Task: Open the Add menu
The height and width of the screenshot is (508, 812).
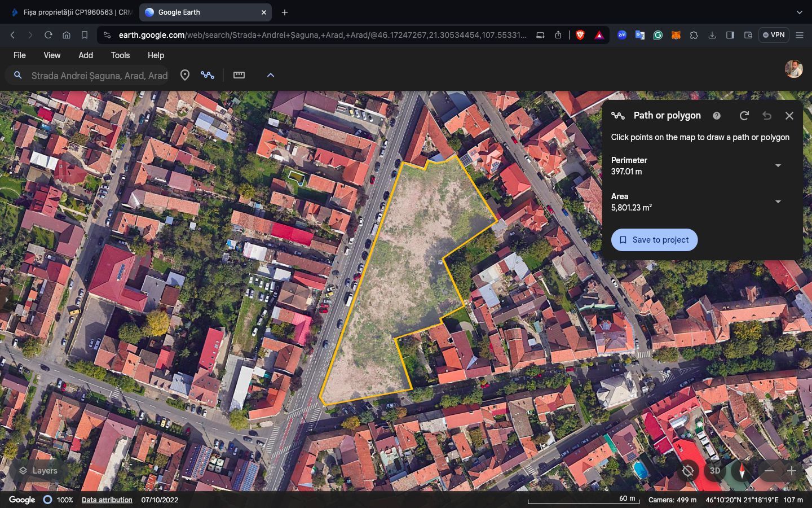Action: (x=86, y=55)
